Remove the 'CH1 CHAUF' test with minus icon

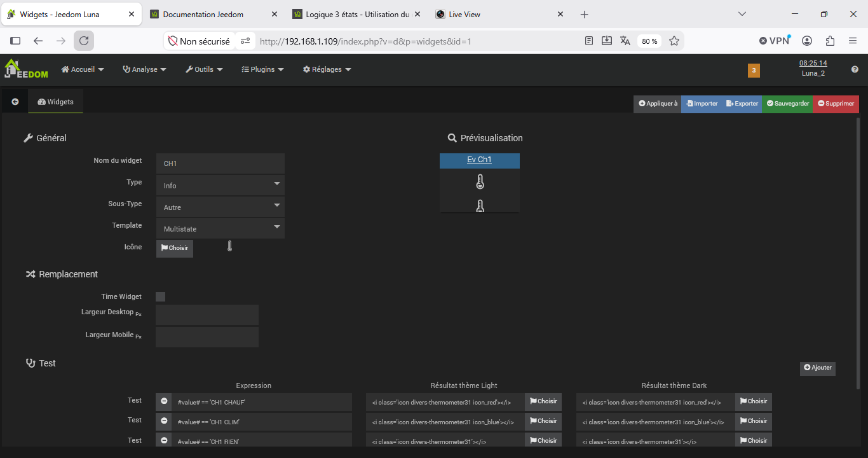pyautogui.click(x=164, y=401)
